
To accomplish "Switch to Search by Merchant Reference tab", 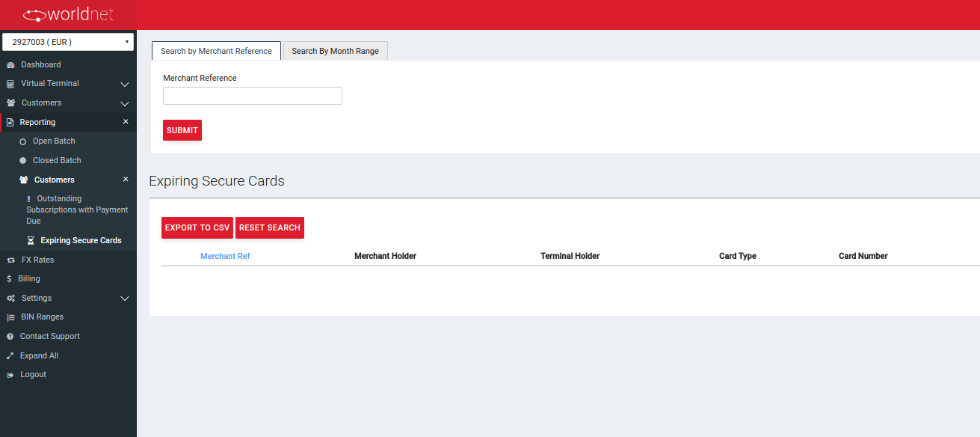I will pyautogui.click(x=216, y=51).
